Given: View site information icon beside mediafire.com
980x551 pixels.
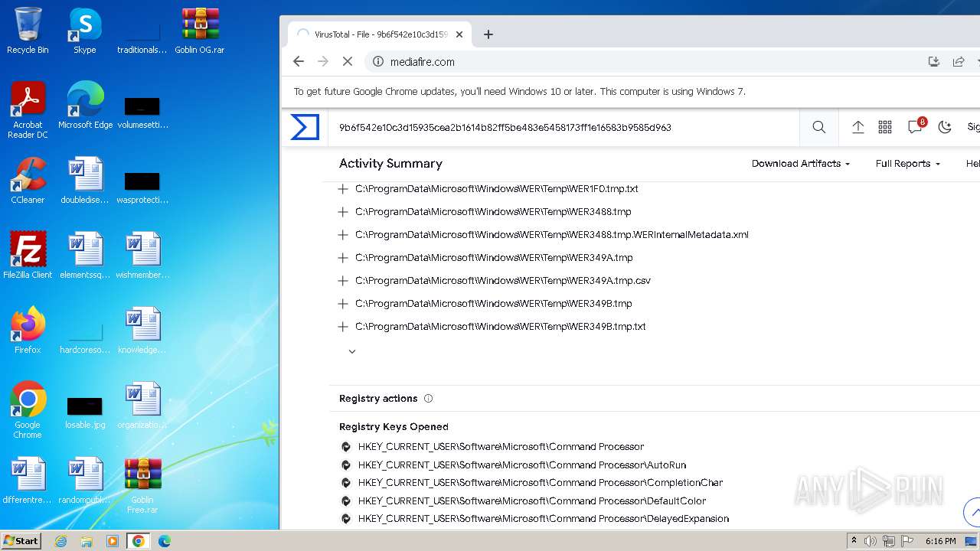Looking at the screenshot, I should tap(377, 61).
